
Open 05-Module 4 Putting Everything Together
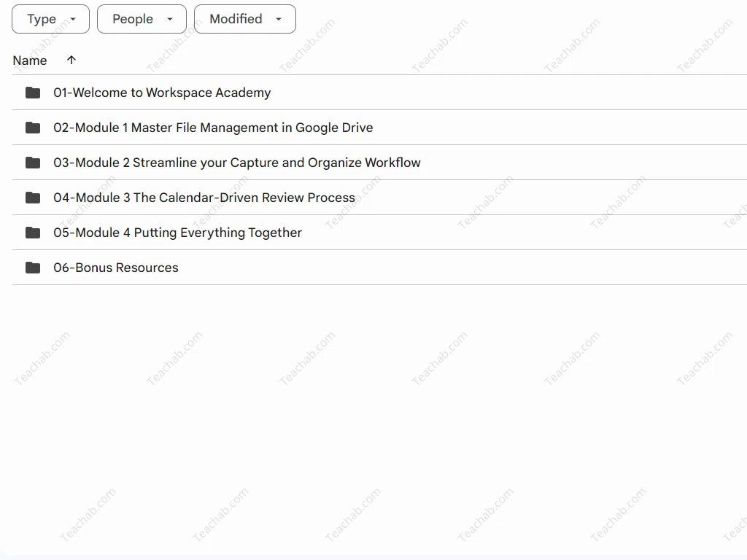pyautogui.click(x=177, y=233)
